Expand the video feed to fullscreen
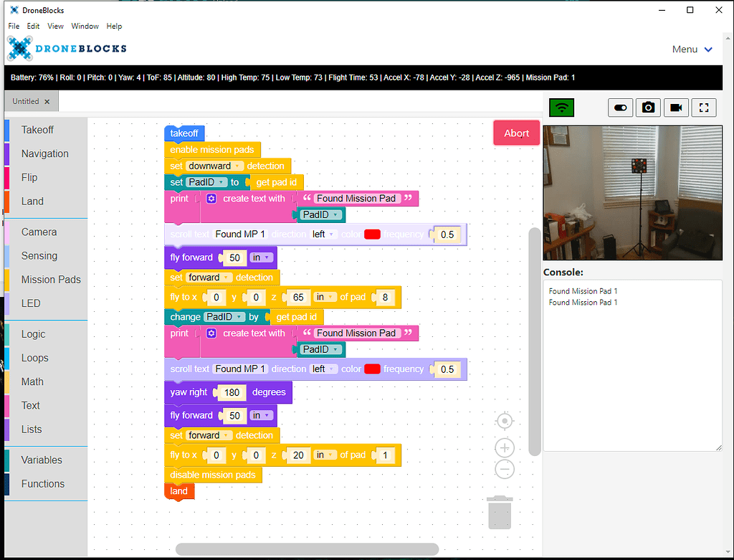The width and height of the screenshot is (734, 560). (703, 107)
